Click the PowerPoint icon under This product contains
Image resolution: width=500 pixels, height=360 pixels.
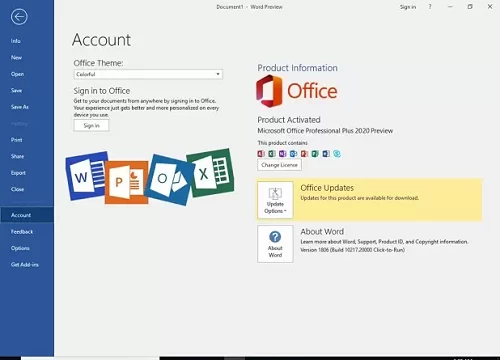(x=304, y=154)
